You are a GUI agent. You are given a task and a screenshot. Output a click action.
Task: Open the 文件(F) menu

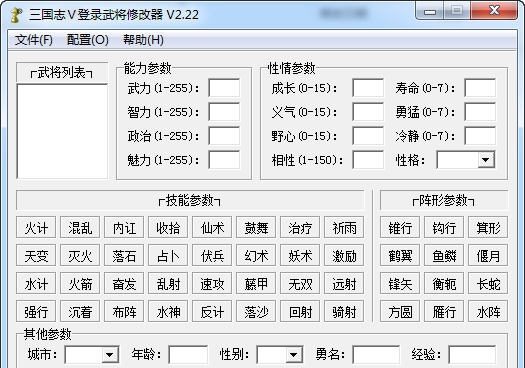coord(33,40)
